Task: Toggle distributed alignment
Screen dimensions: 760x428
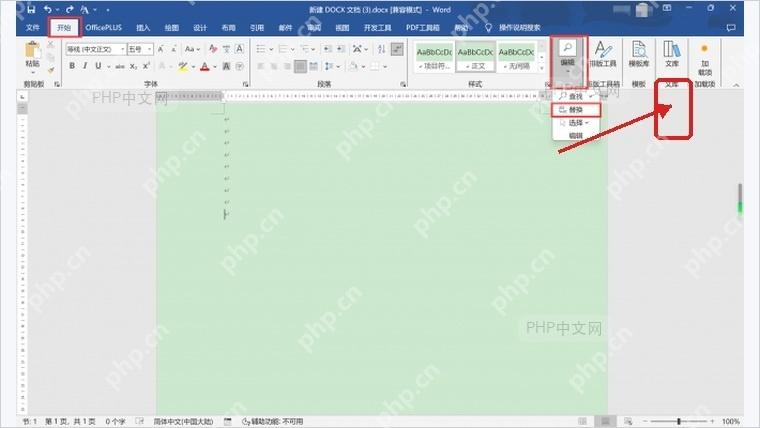Action: 314,66
